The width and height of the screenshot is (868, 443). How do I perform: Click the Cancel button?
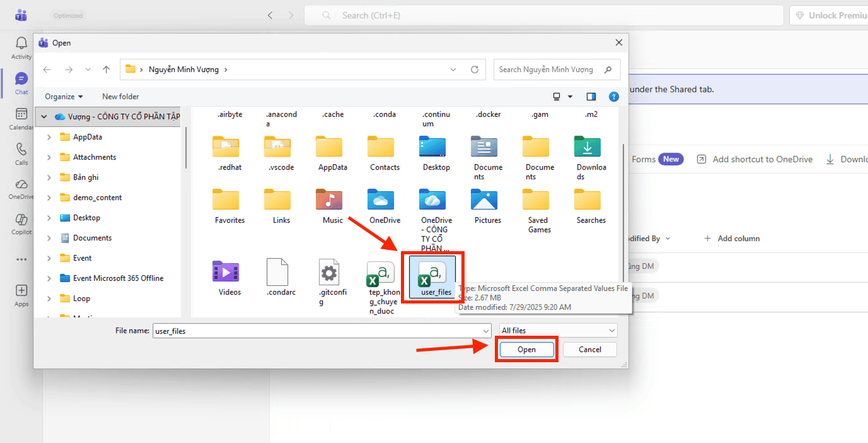click(x=589, y=350)
